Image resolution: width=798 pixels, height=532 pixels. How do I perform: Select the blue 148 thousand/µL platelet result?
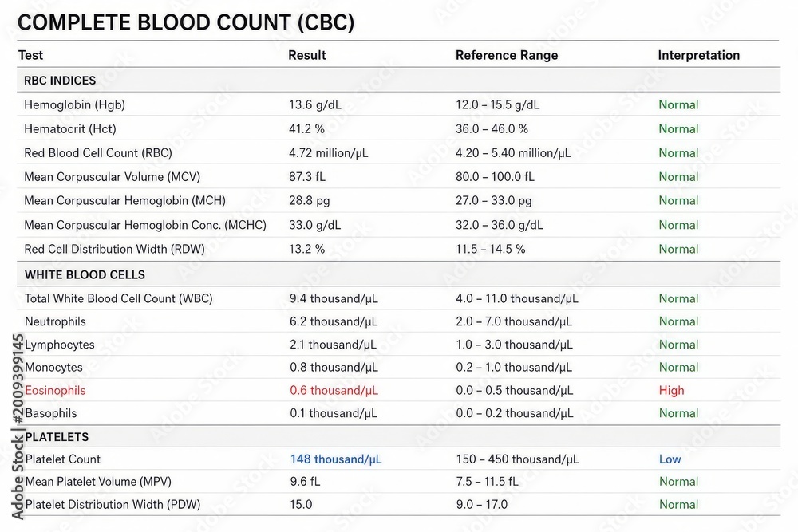pyautogui.click(x=336, y=459)
